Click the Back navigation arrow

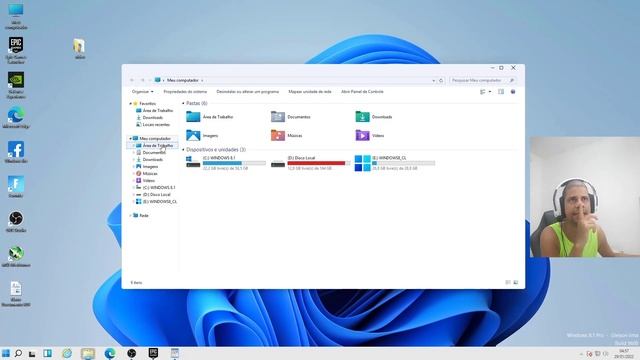pos(132,80)
